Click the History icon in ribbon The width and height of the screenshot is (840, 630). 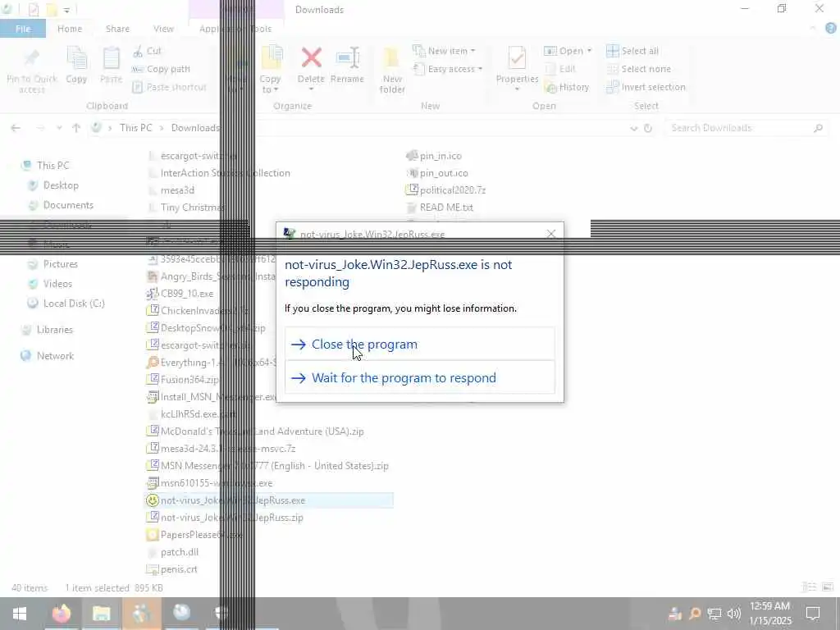550,87
